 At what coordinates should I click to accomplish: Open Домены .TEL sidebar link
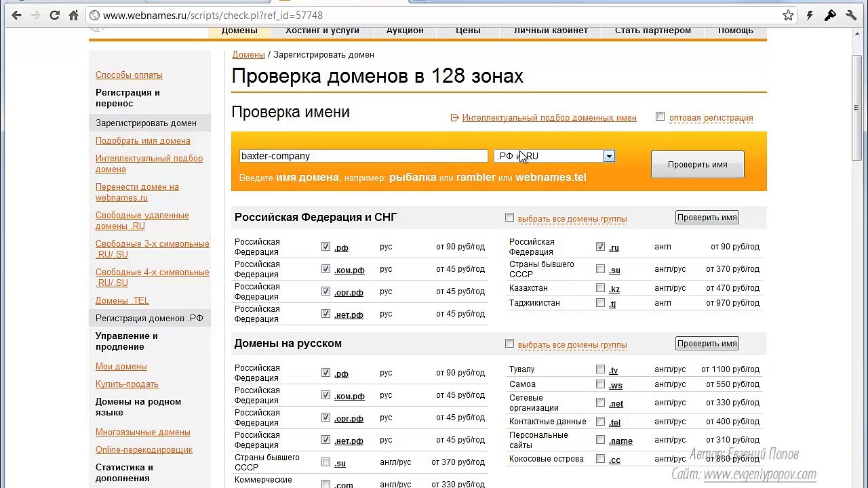122,301
